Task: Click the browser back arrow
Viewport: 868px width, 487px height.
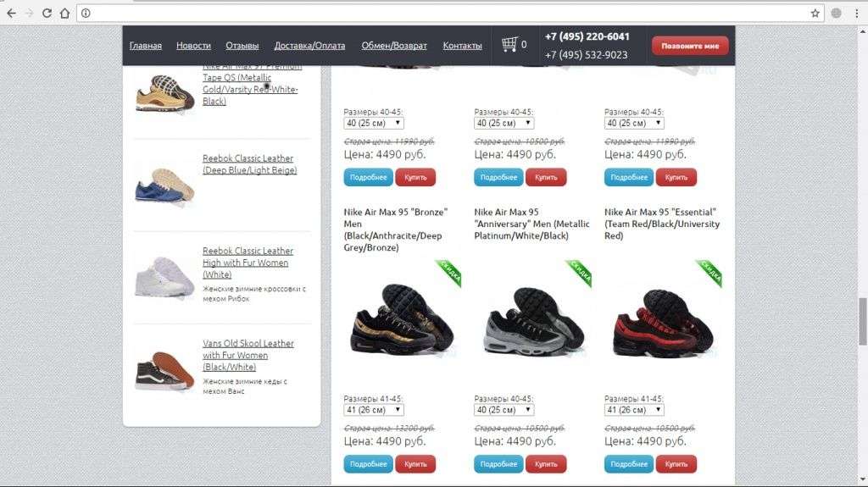Action: 11,14
